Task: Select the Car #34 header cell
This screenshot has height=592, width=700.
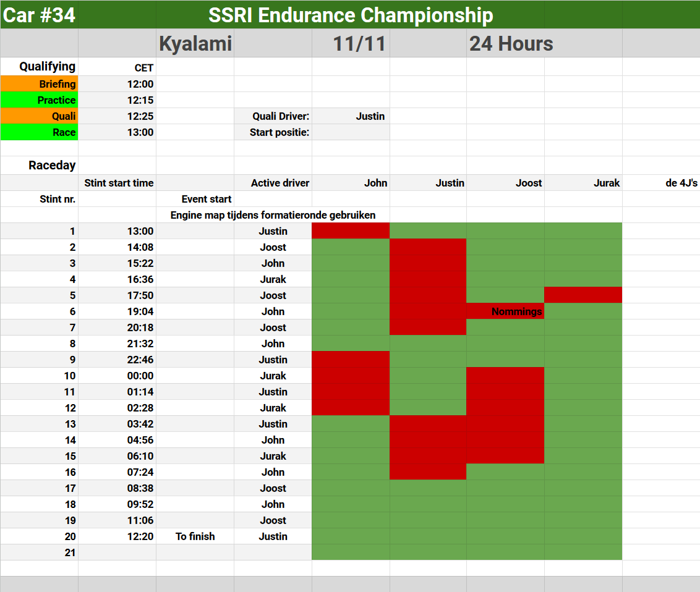Action: [x=39, y=15]
